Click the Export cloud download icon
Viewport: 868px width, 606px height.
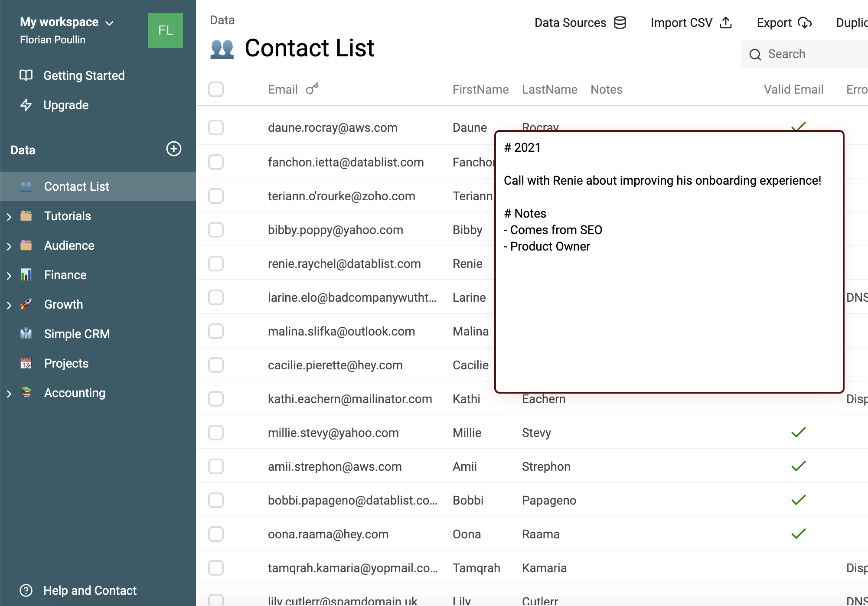(805, 23)
